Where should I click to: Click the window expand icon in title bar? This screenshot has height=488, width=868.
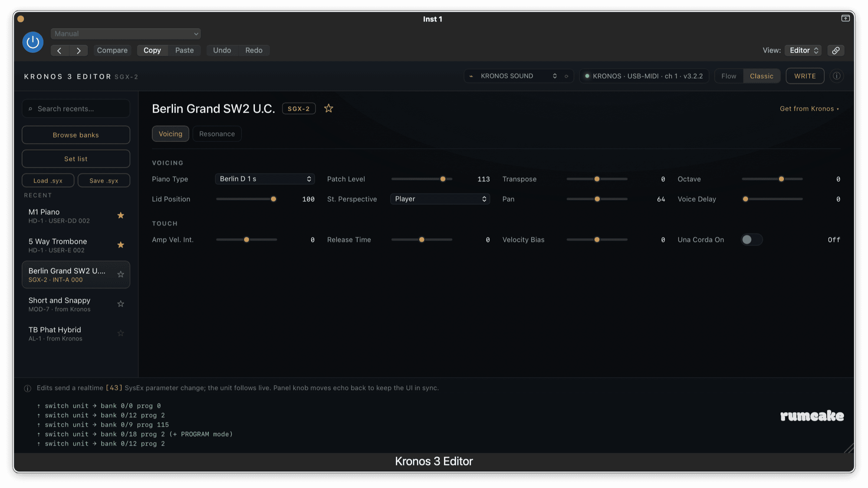pyautogui.click(x=845, y=18)
